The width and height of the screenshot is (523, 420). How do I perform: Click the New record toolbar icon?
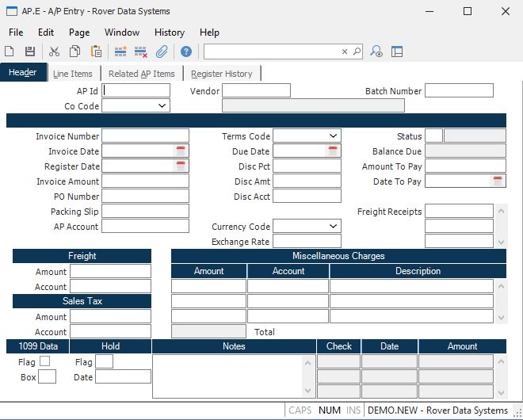10,52
